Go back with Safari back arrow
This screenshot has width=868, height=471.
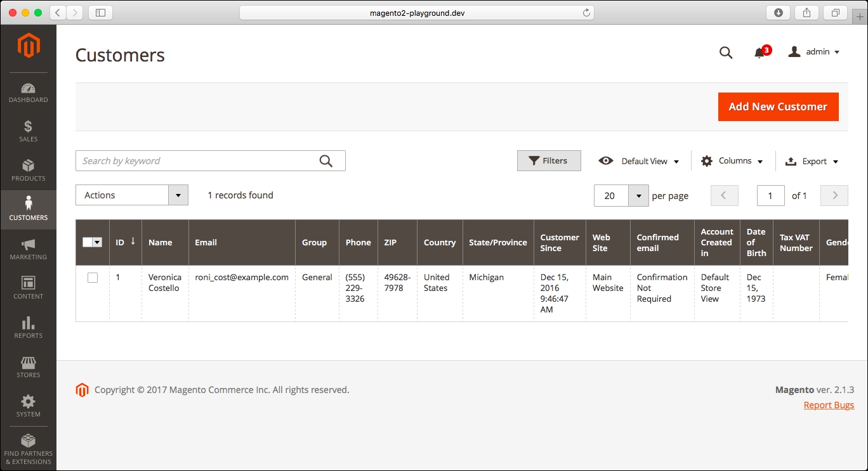(x=58, y=13)
